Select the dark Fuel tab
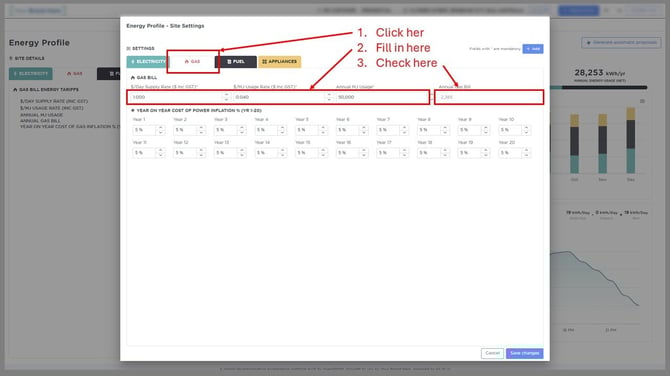 coord(236,62)
